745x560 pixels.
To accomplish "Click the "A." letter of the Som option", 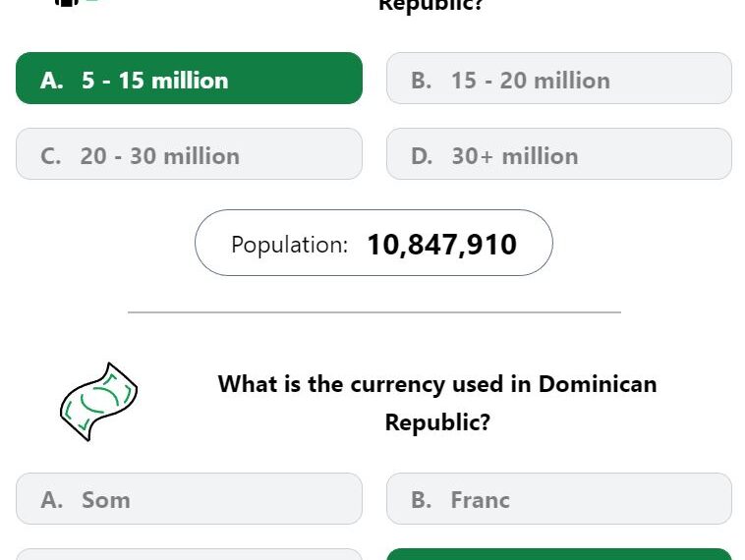I will [x=52, y=500].
